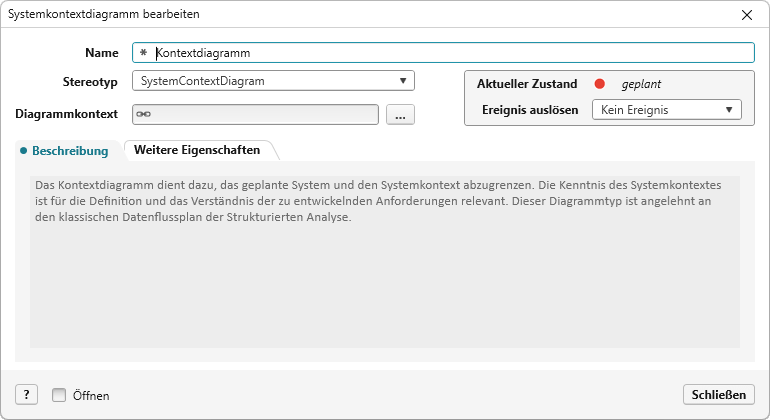
Task: Browse the Diagrammkontext with the ellipsis button
Action: tap(400, 115)
